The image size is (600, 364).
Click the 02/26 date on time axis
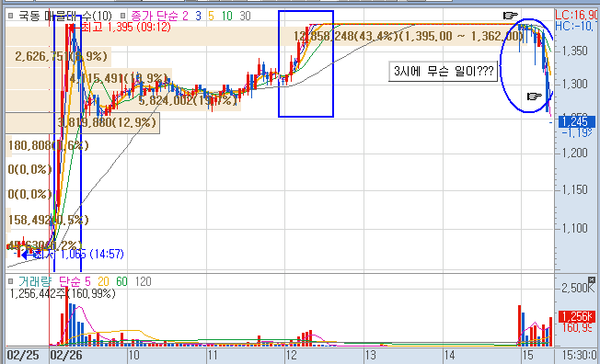tap(66, 355)
